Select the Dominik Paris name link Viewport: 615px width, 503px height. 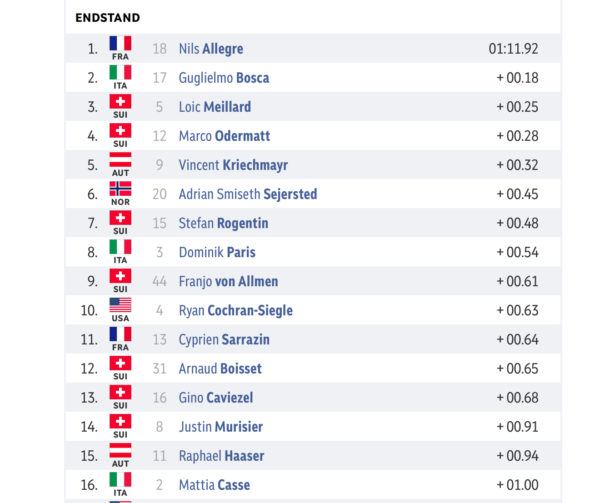[217, 252]
